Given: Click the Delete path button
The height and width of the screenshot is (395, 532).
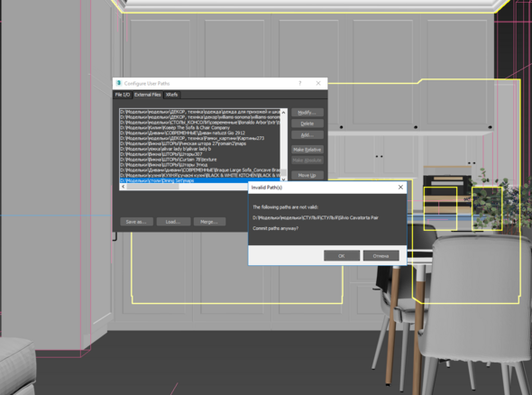Looking at the screenshot, I should pyautogui.click(x=307, y=124).
